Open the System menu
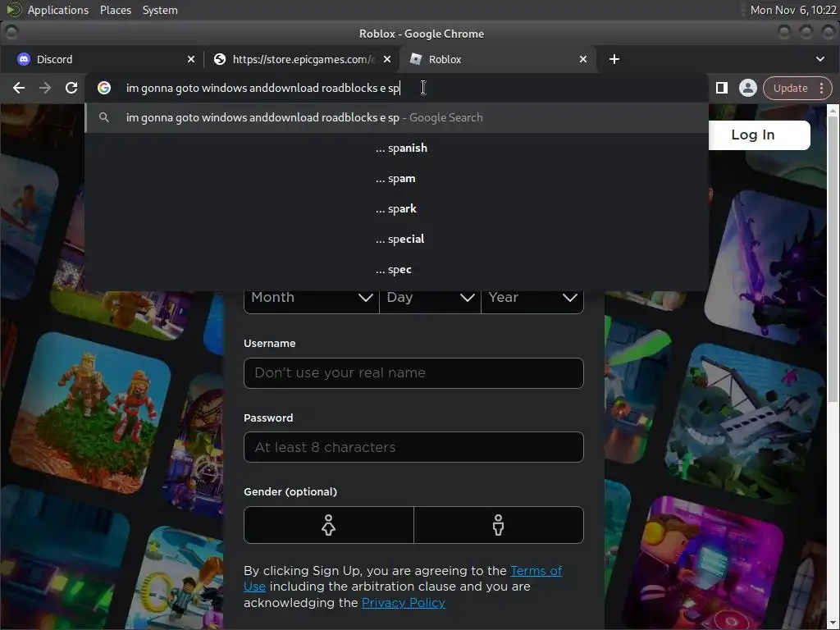 (x=160, y=10)
